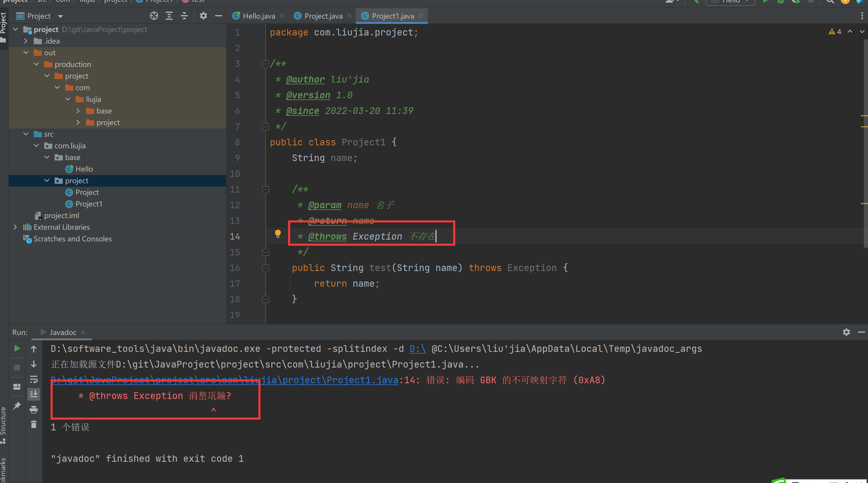Click the Select Opened File crosshair icon
The width and height of the screenshot is (868, 483).
(154, 16)
